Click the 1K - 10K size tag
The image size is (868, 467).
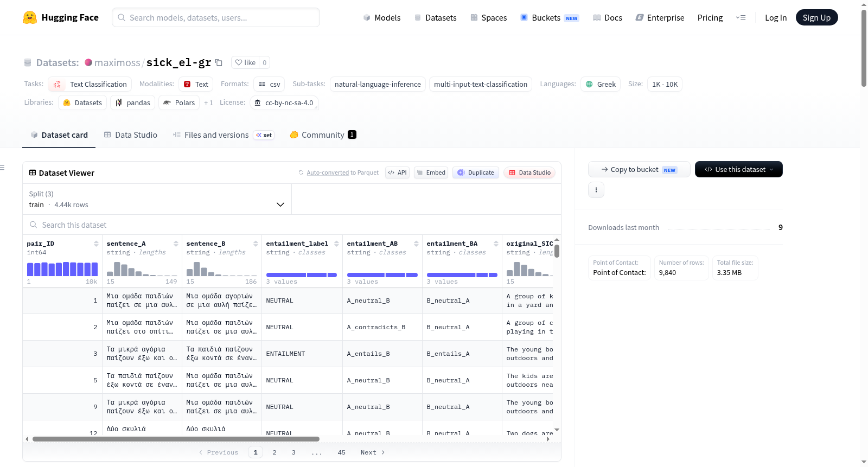click(665, 84)
